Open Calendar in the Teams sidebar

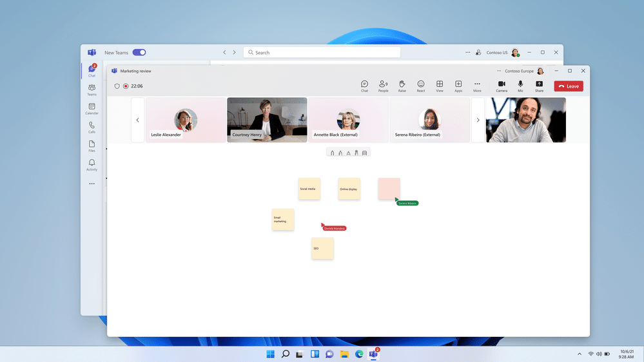(92, 109)
